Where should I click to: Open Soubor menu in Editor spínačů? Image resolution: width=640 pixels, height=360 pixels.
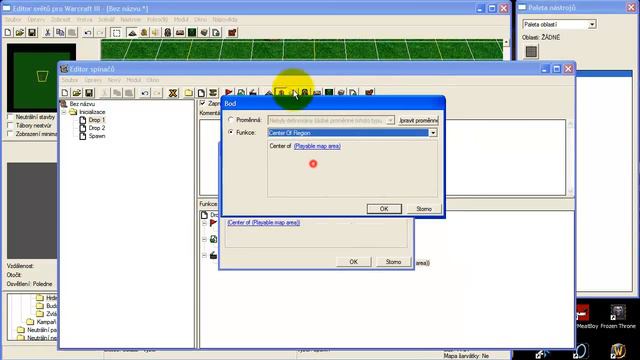(x=70, y=80)
